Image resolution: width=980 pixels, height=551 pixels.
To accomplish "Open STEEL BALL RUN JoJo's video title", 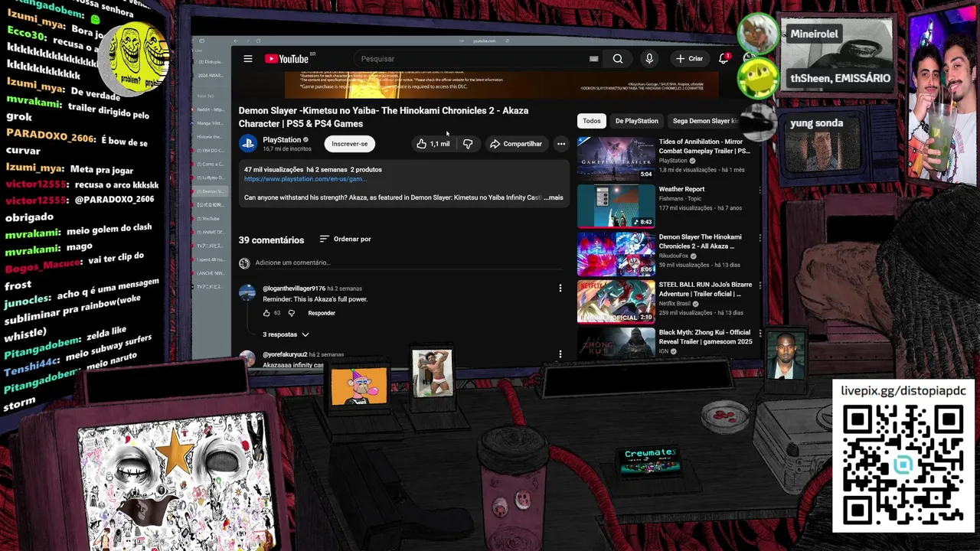I will click(705, 289).
